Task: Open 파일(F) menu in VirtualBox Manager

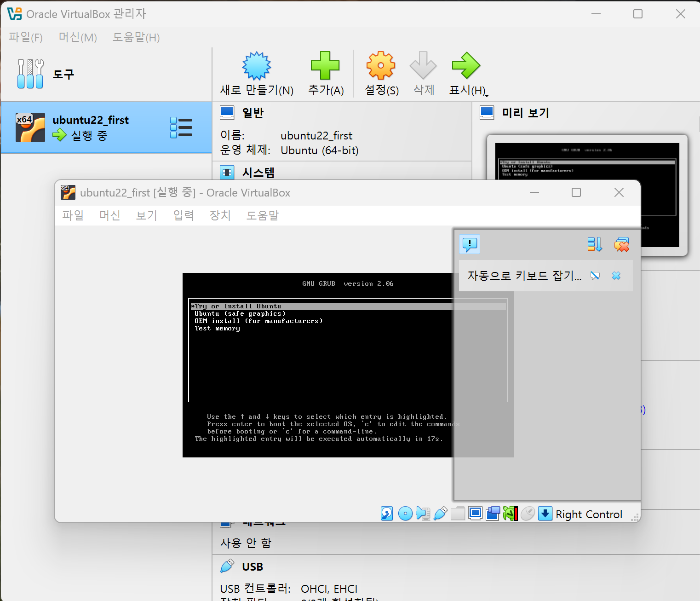Action: pos(26,37)
